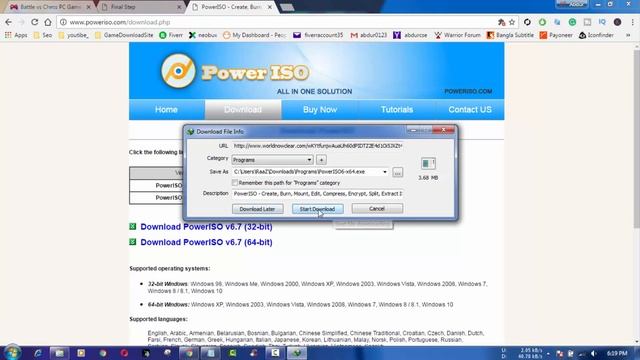Bookmark this page with star icon
This screenshot has width=640, height=360.
click(x=512, y=22)
